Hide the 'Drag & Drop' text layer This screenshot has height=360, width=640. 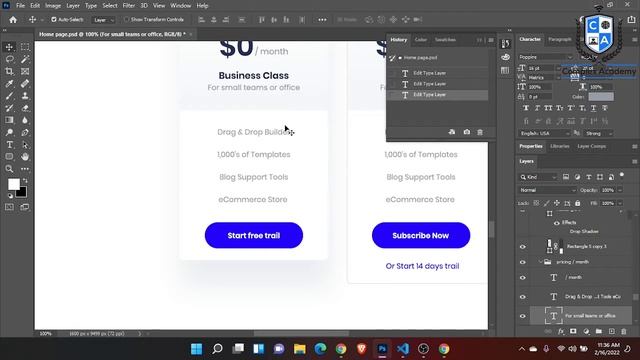point(523,297)
